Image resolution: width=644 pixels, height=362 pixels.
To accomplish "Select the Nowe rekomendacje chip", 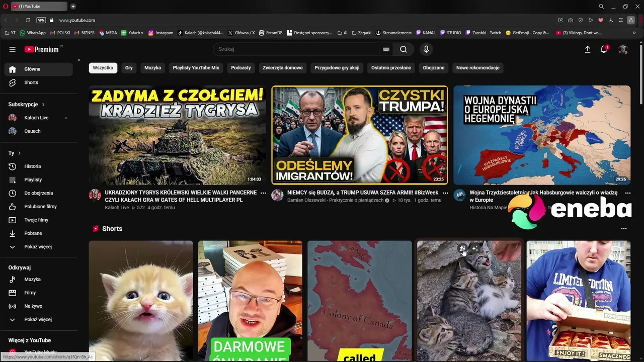I will (477, 68).
